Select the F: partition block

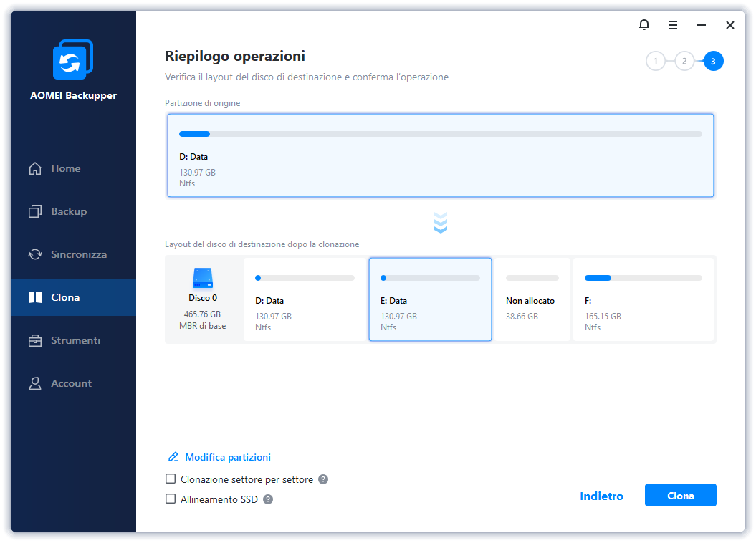pos(643,299)
